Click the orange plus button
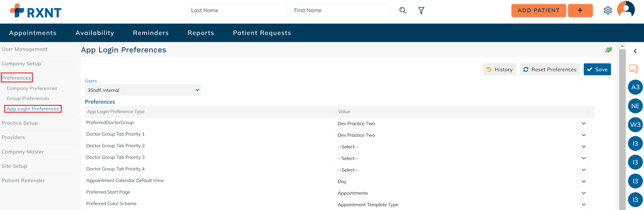 [580, 10]
